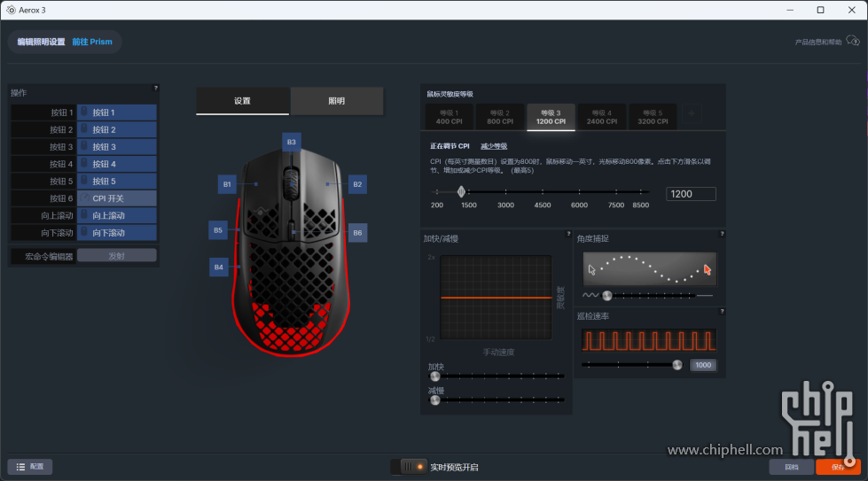Viewport: 868px width, 481px height.
Task: Switch to the 设置 tab
Action: point(242,101)
